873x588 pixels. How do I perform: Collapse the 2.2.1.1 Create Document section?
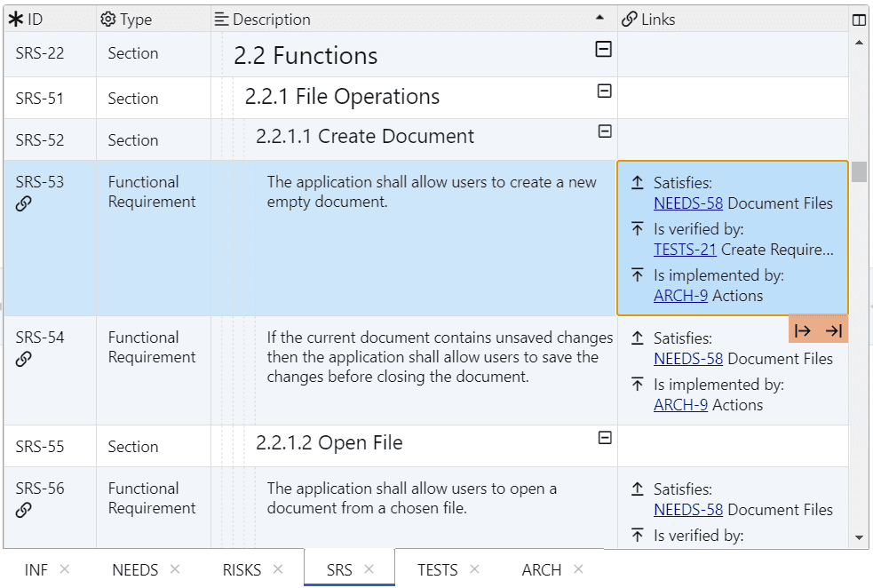click(605, 131)
